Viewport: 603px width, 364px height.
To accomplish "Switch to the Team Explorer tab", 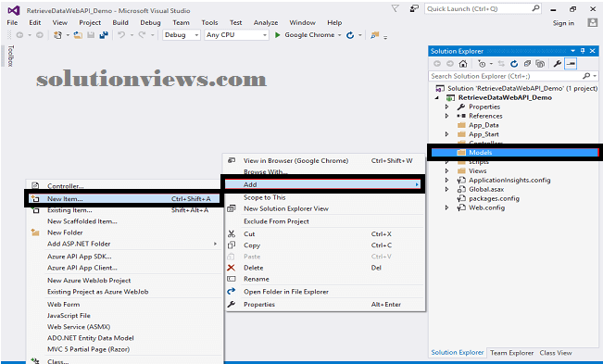I will pyautogui.click(x=511, y=353).
